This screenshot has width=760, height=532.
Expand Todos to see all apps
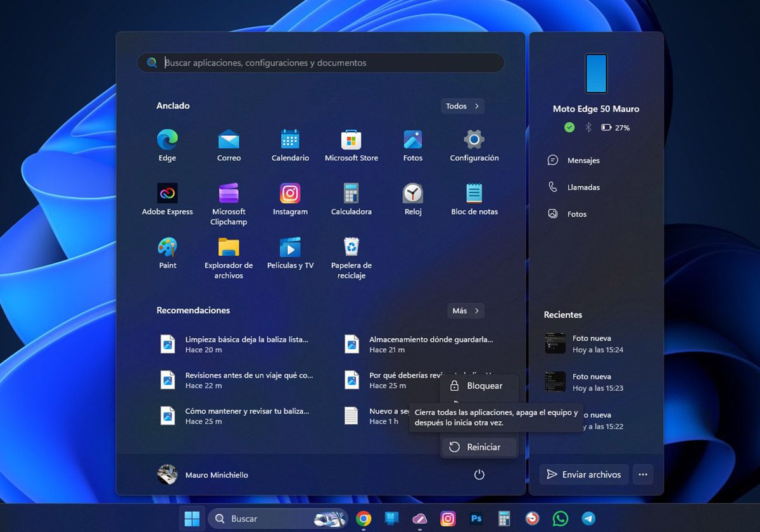[462, 106]
